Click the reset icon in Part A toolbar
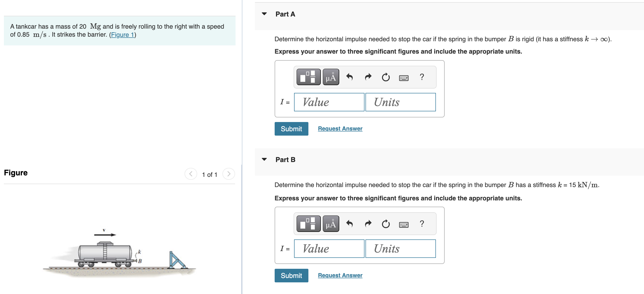644x294 pixels. point(385,77)
